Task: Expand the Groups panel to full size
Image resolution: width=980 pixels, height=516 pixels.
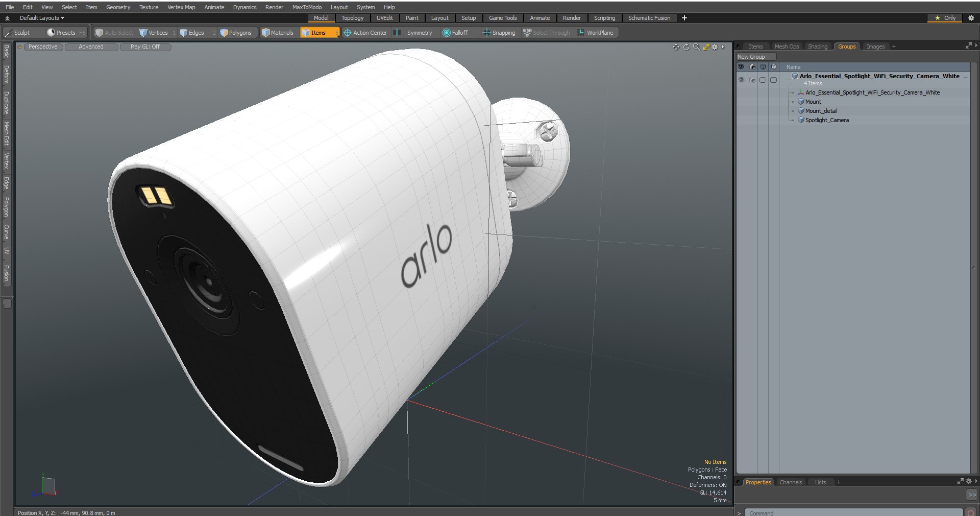Action: (x=968, y=46)
